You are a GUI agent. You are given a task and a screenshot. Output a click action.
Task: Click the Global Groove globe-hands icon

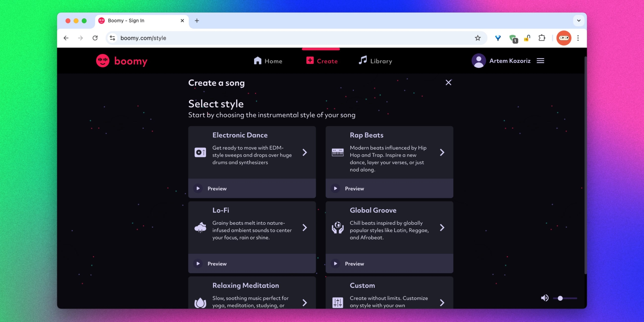(x=338, y=228)
